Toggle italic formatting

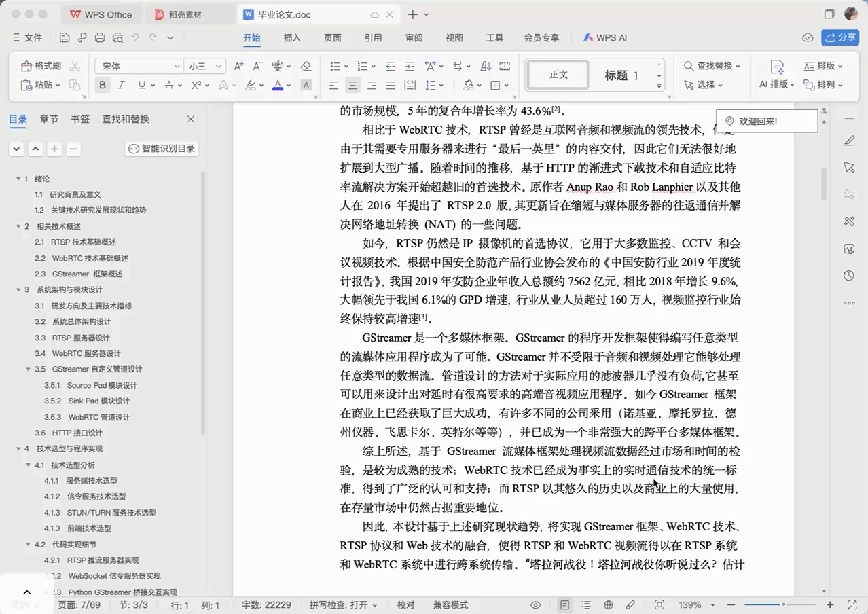[x=121, y=85]
